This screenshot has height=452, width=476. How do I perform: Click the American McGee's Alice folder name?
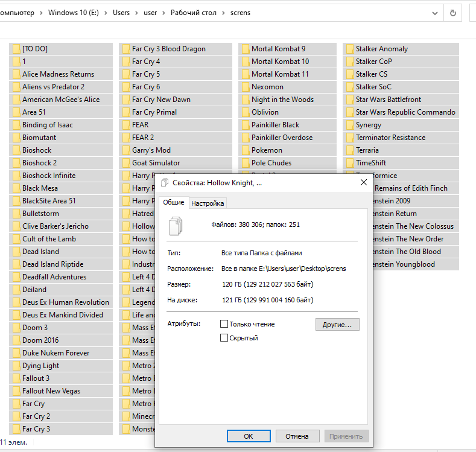61,100
